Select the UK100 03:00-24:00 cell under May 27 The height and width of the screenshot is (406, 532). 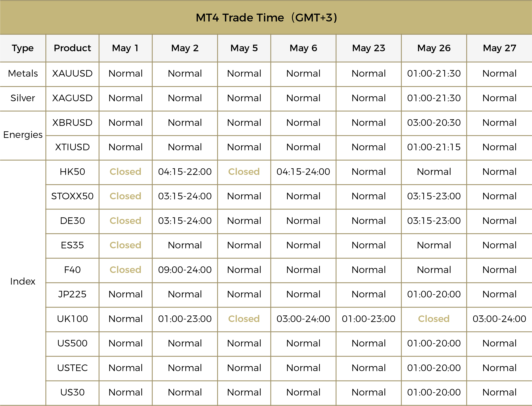(x=499, y=319)
